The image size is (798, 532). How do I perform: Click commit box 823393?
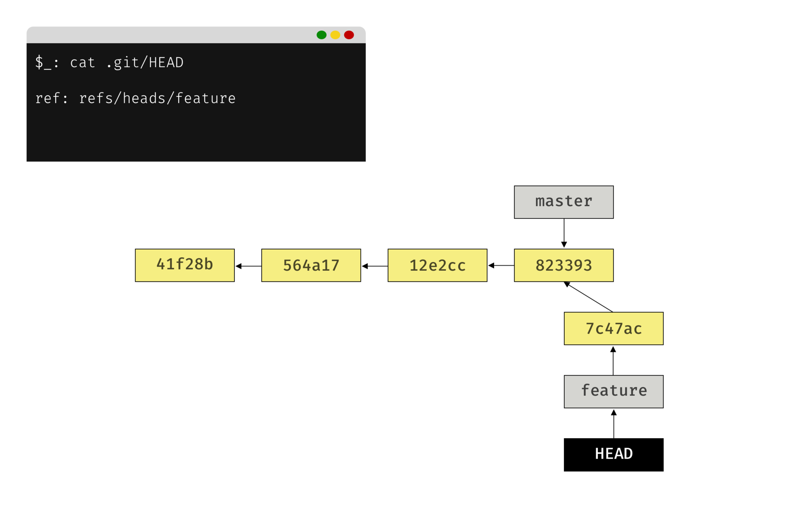tap(564, 265)
